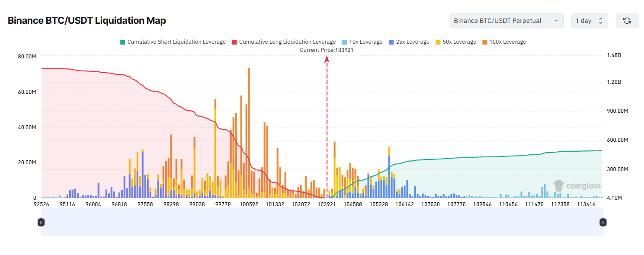Click the up chevron on the 1 day stepper

[600, 18]
